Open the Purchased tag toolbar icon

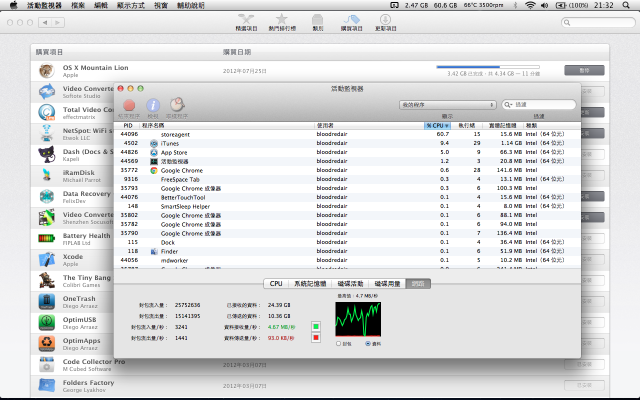click(x=351, y=19)
